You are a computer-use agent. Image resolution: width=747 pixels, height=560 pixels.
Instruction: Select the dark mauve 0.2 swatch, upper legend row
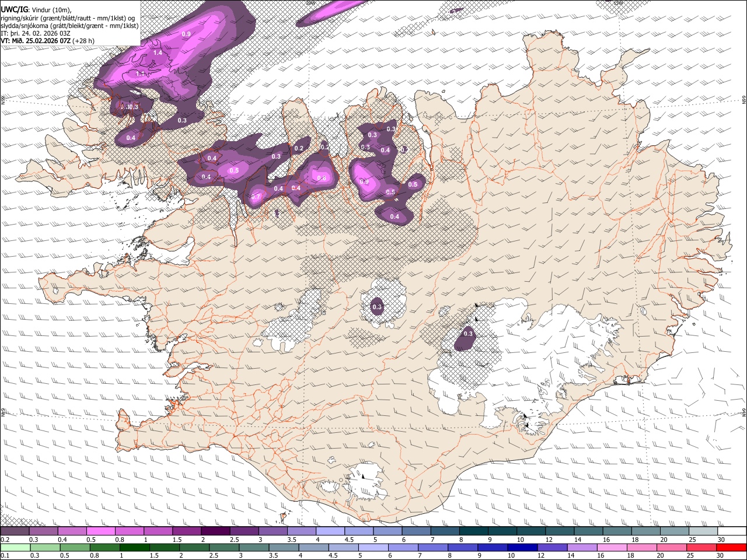[x=15, y=531]
